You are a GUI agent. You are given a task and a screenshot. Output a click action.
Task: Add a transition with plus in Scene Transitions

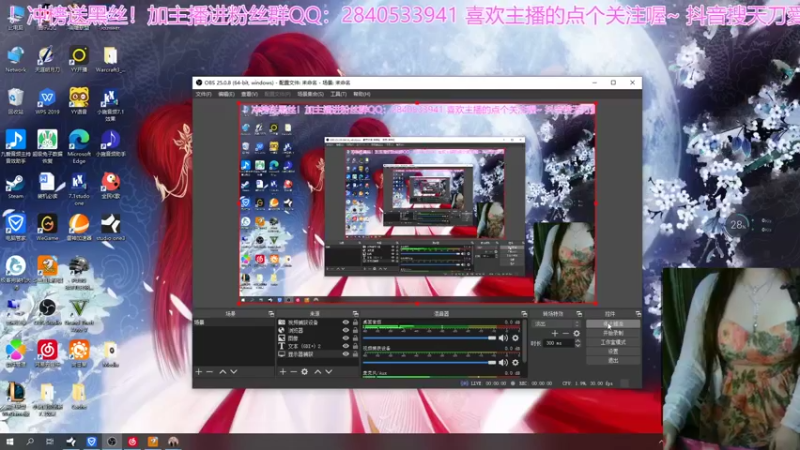click(x=555, y=333)
